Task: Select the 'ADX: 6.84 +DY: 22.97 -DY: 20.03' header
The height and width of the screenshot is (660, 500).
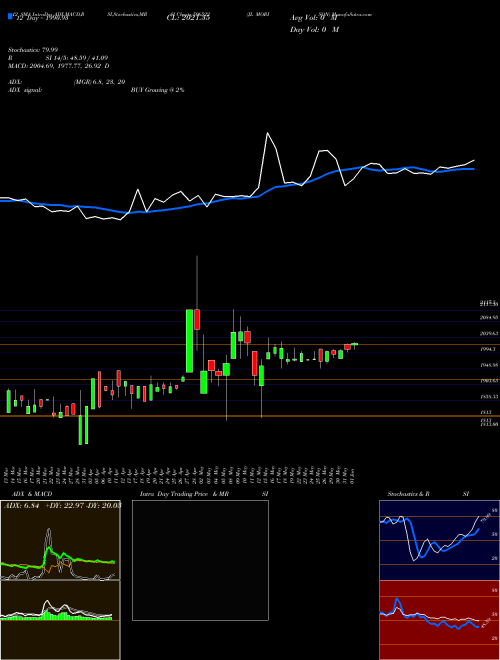Action: click(x=63, y=506)
